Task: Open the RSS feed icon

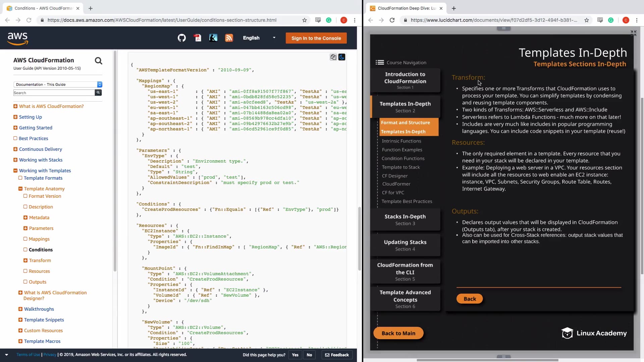Action: pyautogui.click(x=229, y=38)
